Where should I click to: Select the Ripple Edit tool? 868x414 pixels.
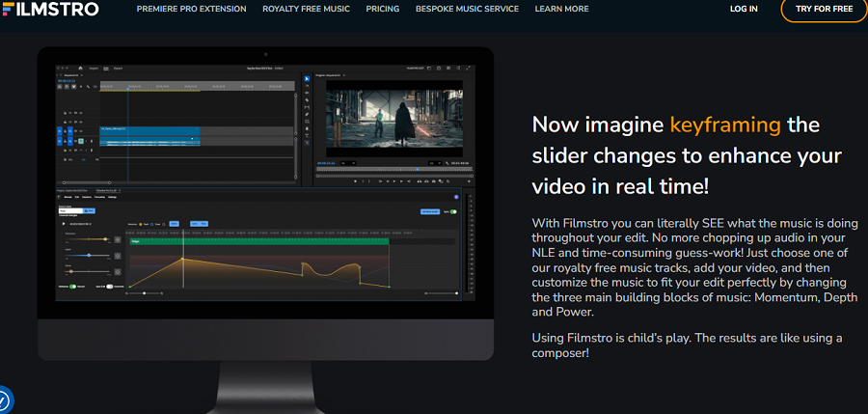coord(307,93)
